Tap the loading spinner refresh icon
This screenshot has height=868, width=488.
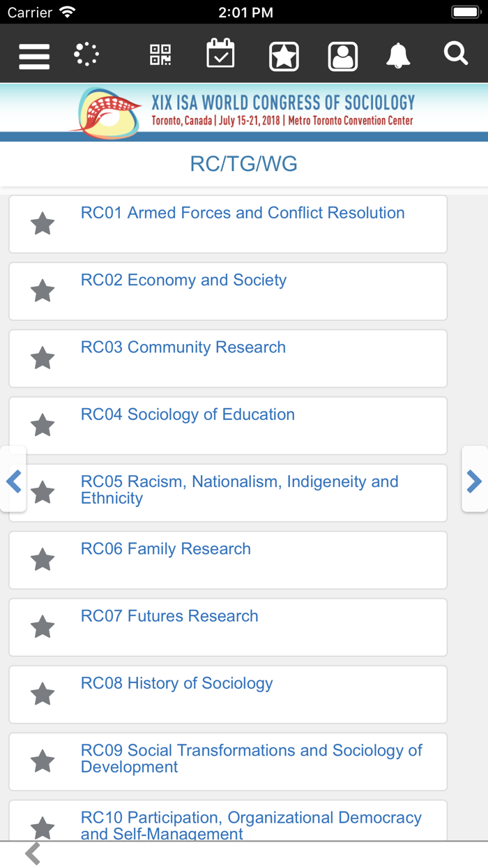[86, 54]
